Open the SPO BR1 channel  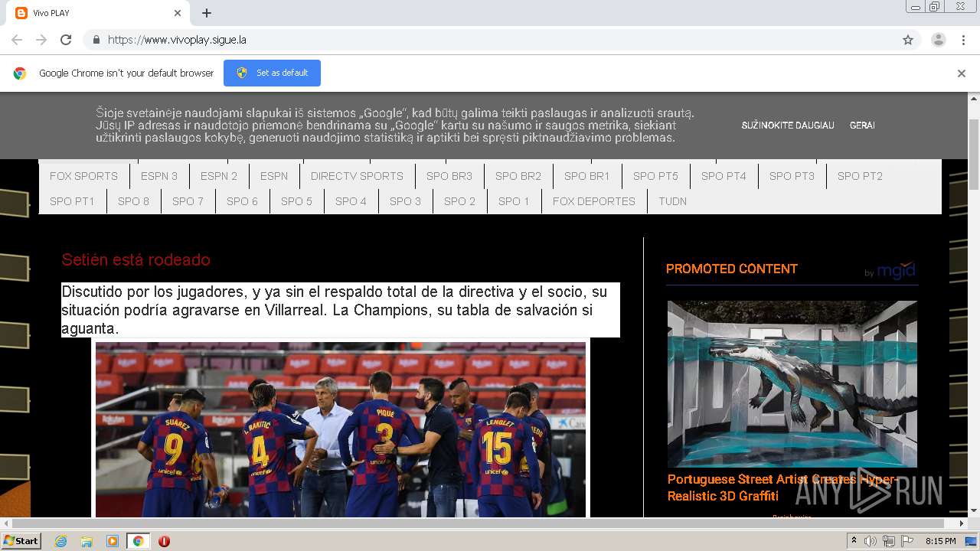(x=587, y=176)
